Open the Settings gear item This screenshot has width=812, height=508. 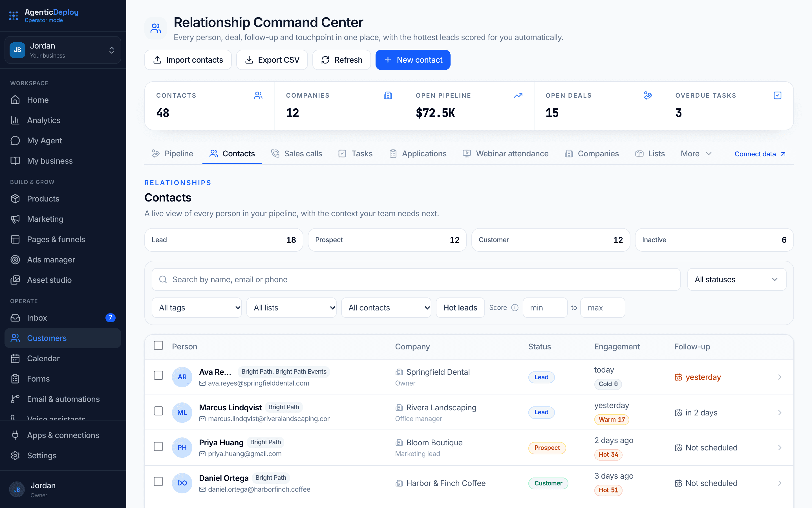click(63, 456)
